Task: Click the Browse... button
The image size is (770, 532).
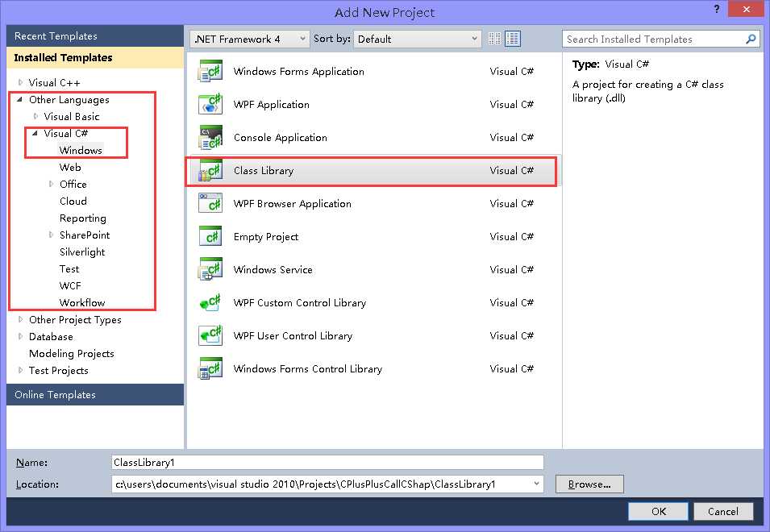Action: 589,484
